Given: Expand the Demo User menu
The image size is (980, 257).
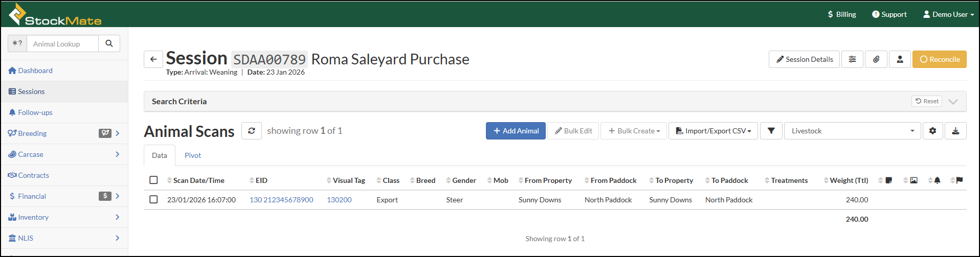Looking at the screenshot, I should coord(948,14).
